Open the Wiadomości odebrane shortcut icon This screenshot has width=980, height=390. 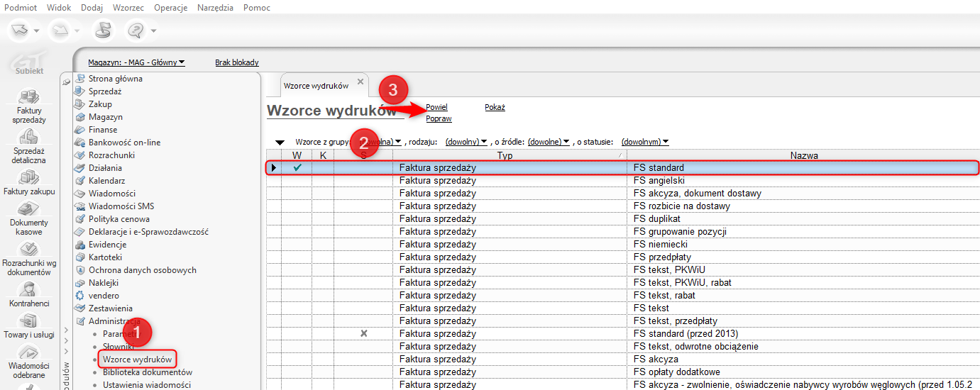coord(29,352)
